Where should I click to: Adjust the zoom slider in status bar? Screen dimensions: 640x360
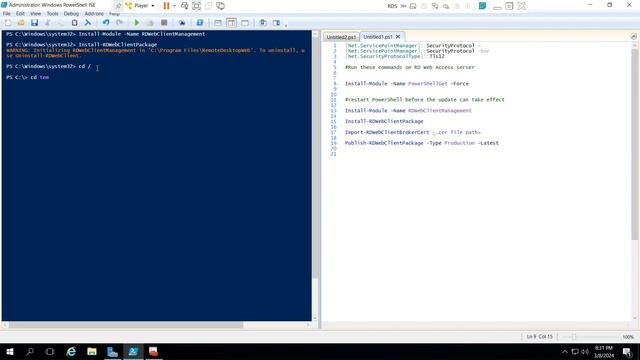573,337
